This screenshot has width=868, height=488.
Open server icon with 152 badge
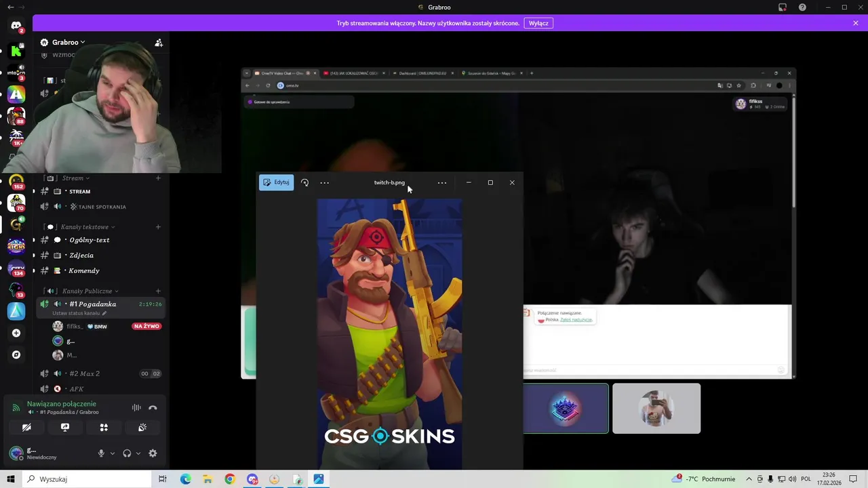click(16, 181)
